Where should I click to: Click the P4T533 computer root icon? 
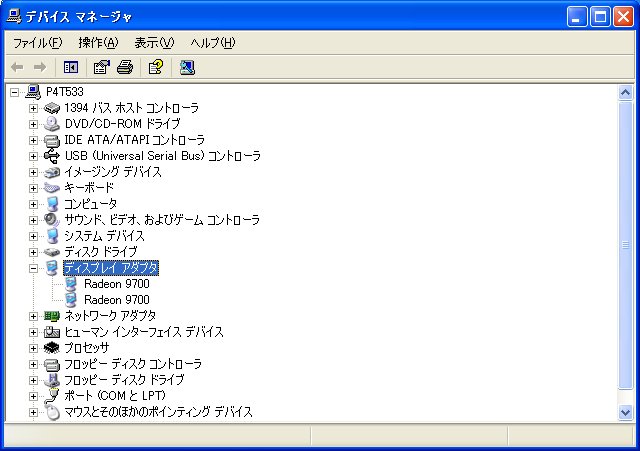[33, 92]
